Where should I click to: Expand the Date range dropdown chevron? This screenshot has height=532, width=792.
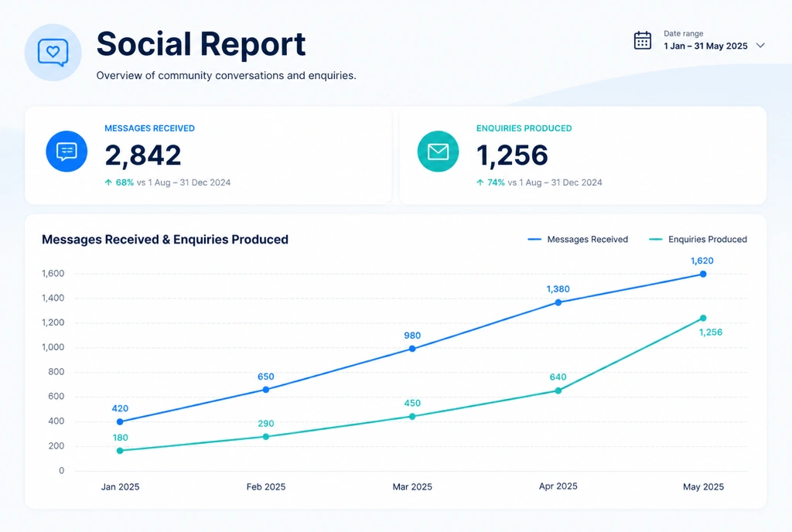[x=760, y=46]
